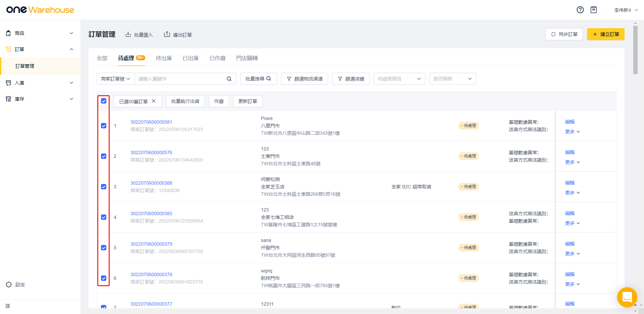
Task: Click 編輯 for order 3022070600000378
Action: tap(570, 274)
